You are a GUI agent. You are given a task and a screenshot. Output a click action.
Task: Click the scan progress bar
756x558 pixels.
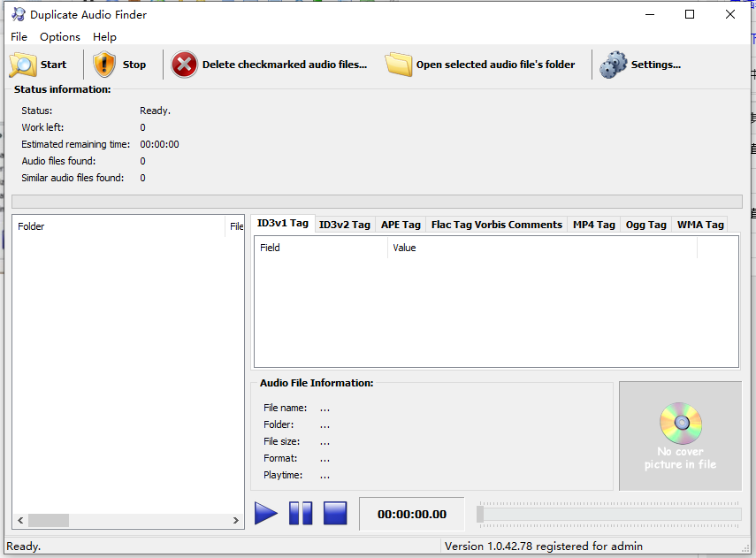pos(377,202)
